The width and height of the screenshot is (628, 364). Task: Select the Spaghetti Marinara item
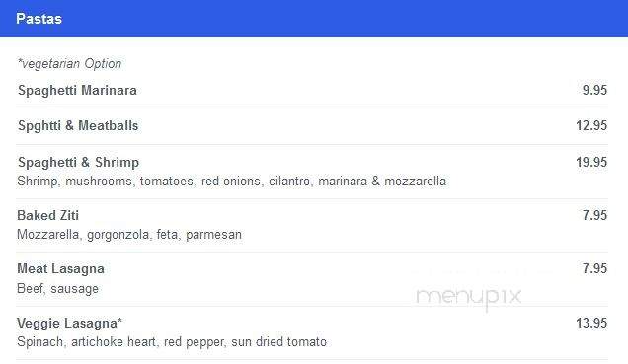click(x=77, y=91)
